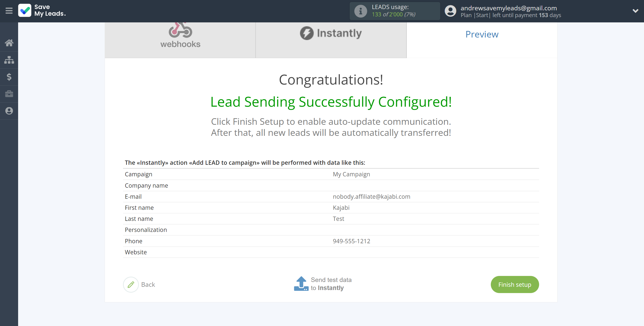Expand the account dropdown chevron

coord(635,11)
